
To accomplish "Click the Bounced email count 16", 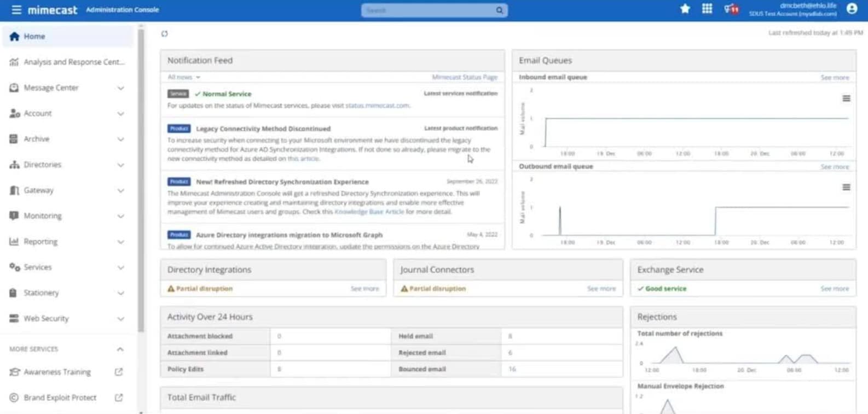I will click(x=512, y=369).
